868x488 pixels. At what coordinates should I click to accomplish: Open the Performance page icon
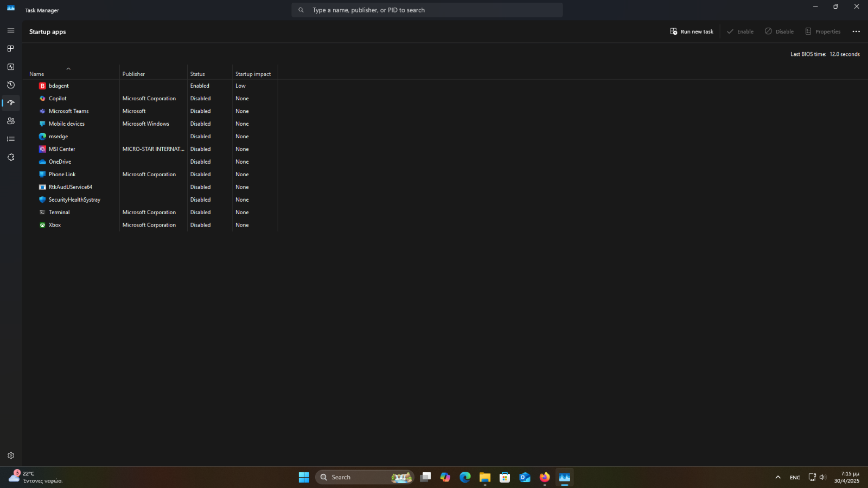tap(11, 67)
